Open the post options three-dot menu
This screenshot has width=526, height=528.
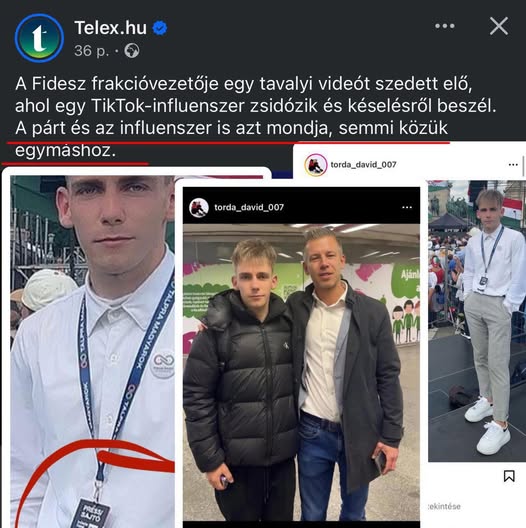click(x=445, y=26)
